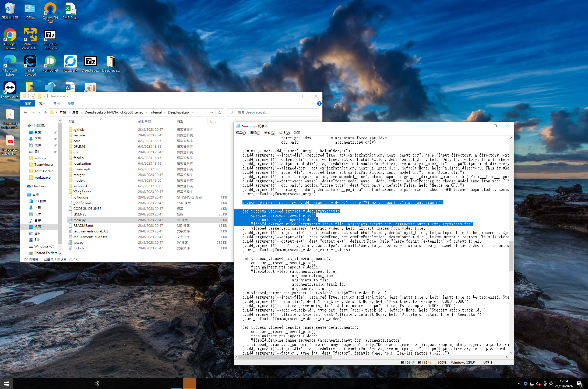
Task: Show hidden tray icons chevron
Action: pyautogui.click(x=519, y=384)
